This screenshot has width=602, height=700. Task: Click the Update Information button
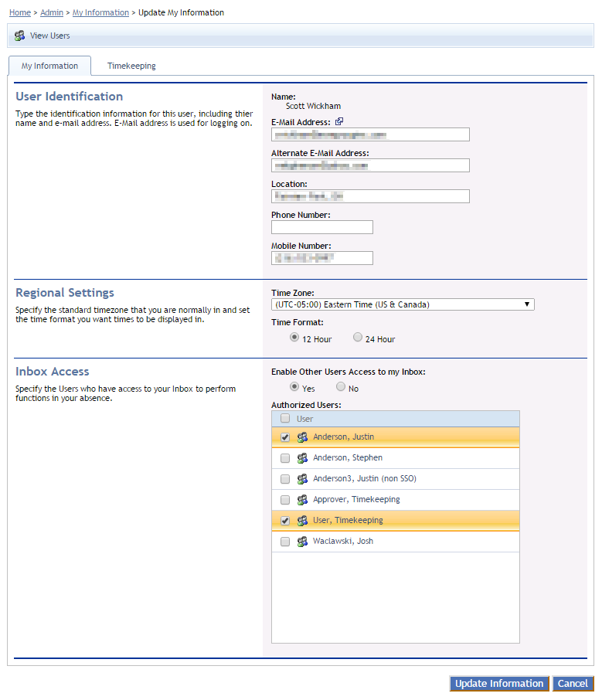pyautogui.click(x=499, y=684)
